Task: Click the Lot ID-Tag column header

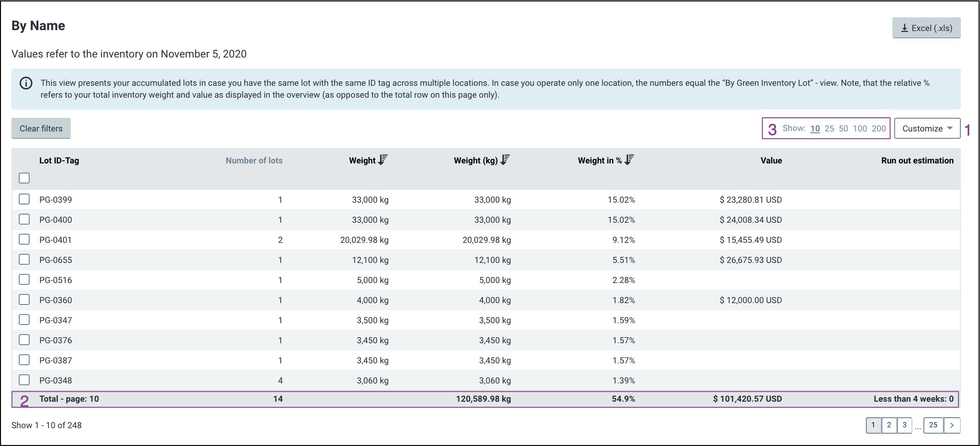Action: (x=59, y=161)
